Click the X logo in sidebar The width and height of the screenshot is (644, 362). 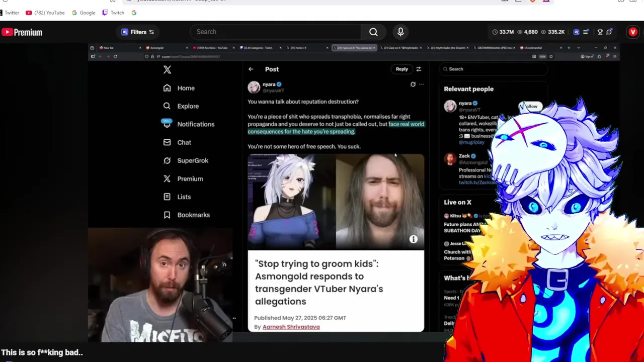[x=167, y=70]
